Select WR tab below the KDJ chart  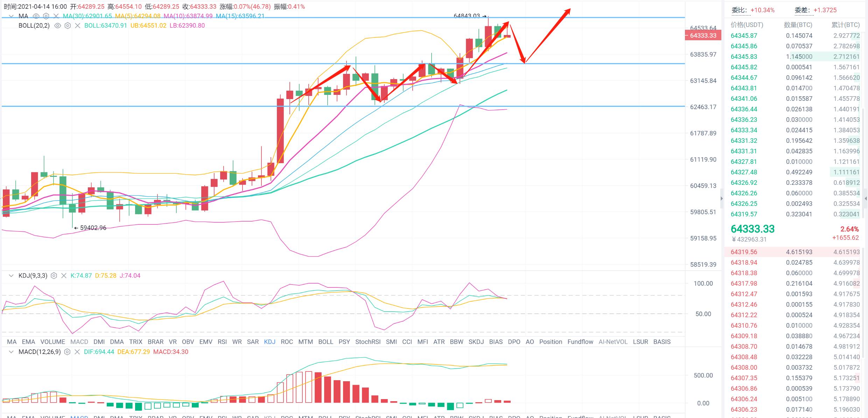(x=237, y=342)
